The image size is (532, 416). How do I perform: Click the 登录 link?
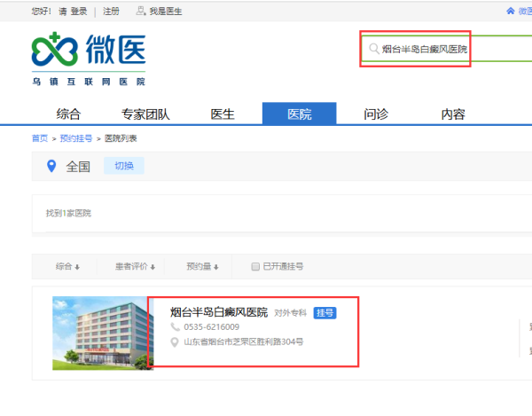(x=79, y=12)
